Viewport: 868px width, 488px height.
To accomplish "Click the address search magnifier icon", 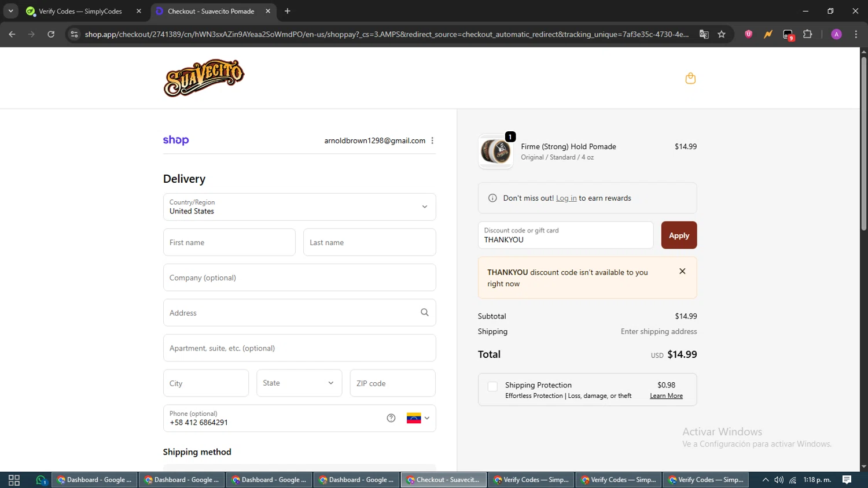I will coord(425,313).
